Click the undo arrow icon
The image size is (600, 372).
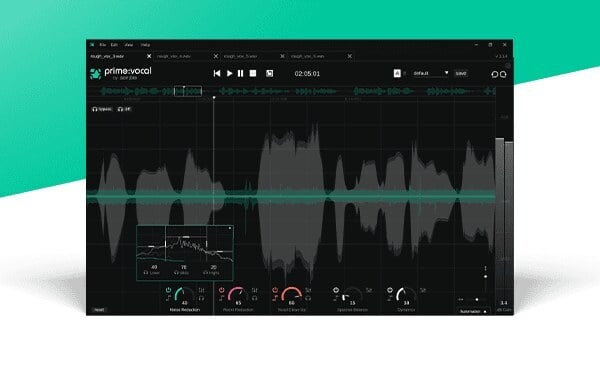coord(494,74)
